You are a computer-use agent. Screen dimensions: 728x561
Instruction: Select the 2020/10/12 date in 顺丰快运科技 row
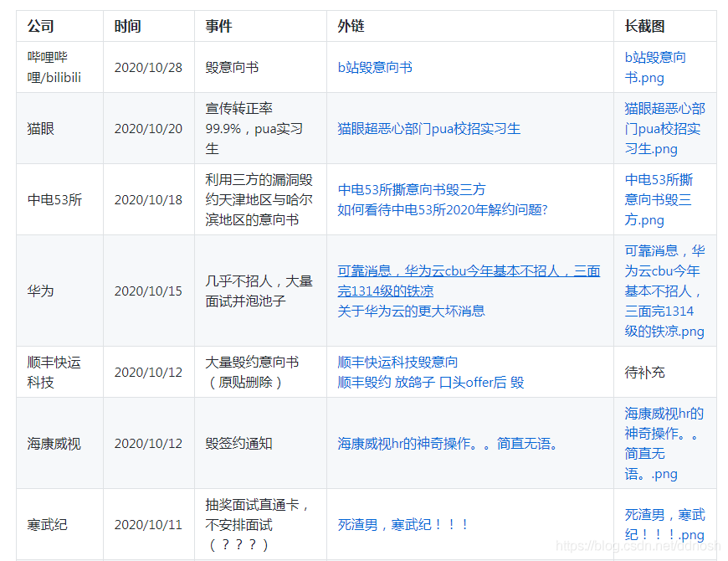(x=148, y=372)
